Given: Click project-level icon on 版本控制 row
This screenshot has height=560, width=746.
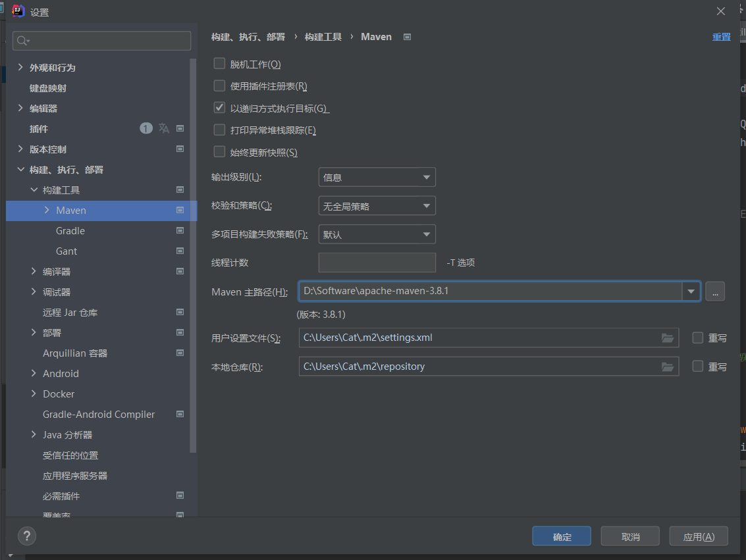Looking at the screenshot, I should tap(180, 149).
